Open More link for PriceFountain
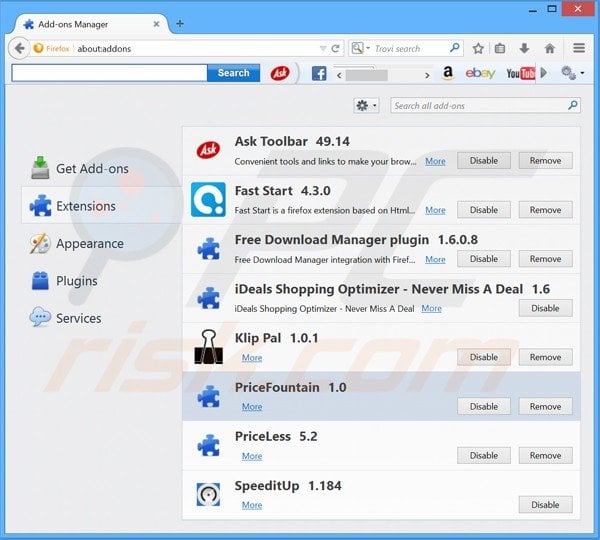600x540 pixels. [252, 407]
